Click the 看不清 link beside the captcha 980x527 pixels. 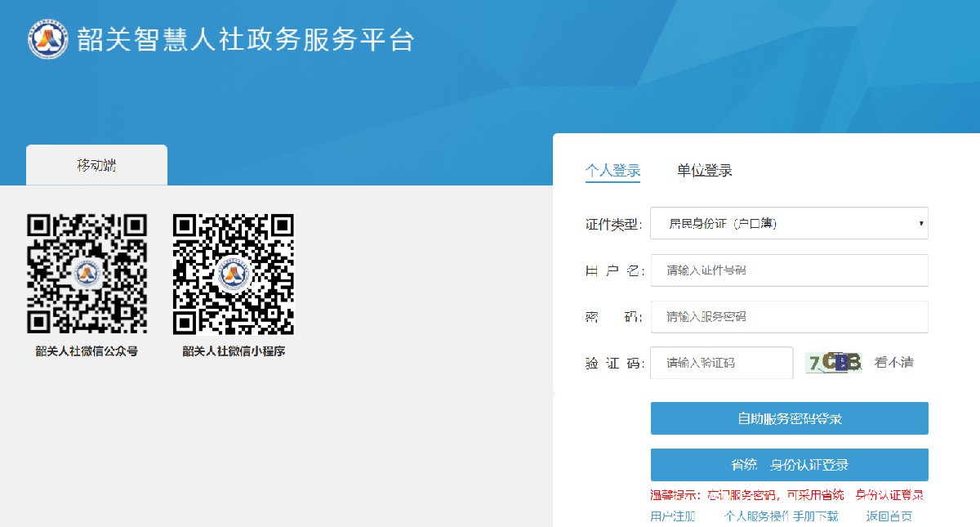point(893,363)
